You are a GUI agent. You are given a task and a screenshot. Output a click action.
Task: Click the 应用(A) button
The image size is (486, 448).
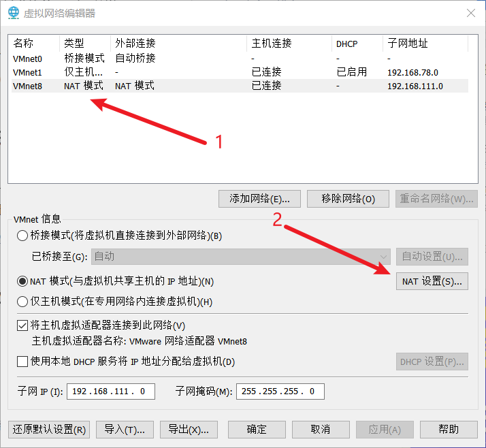(385, 430)
